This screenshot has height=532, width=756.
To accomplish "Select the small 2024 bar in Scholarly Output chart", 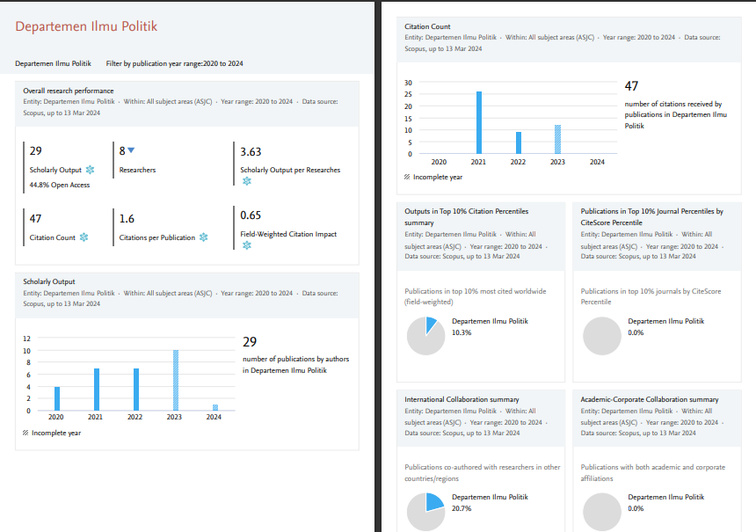I will click(215, 407).
